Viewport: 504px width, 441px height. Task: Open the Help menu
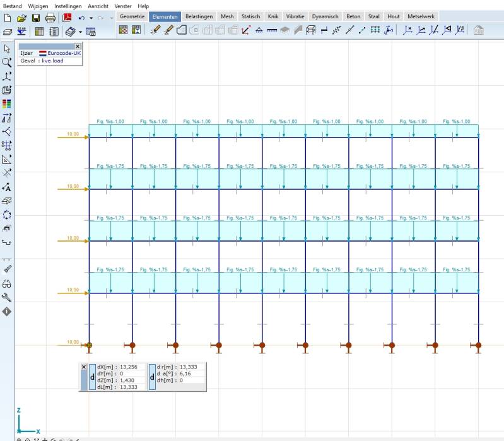pos(143,6)
